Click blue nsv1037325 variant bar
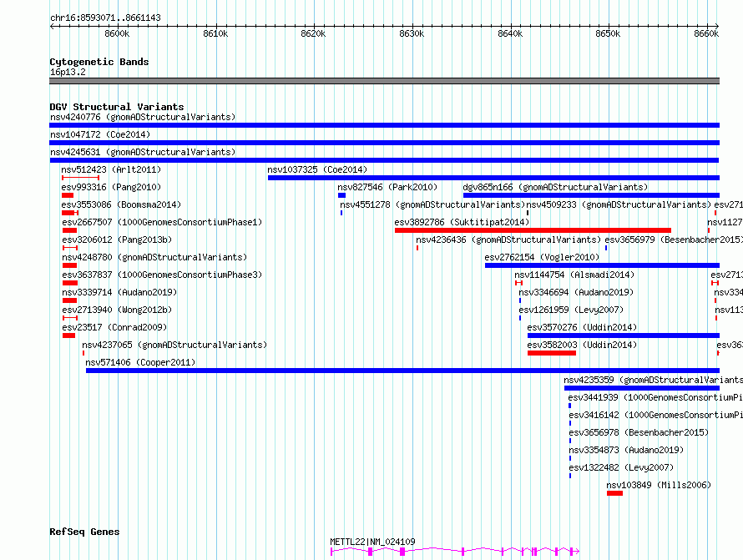 point(493,178)
